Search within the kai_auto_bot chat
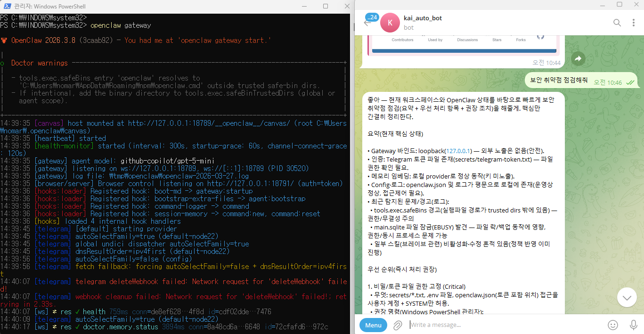 [x=617, y=23]
